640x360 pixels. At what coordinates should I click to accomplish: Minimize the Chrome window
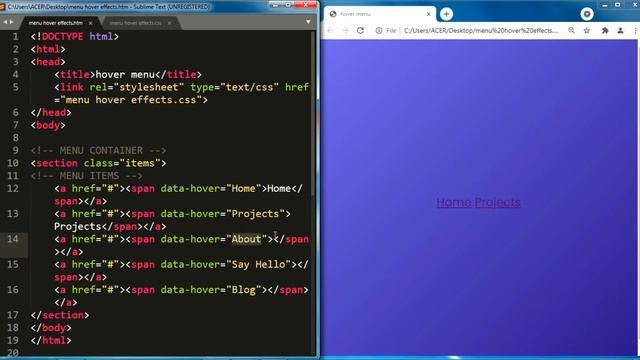(x=605, y=5)
